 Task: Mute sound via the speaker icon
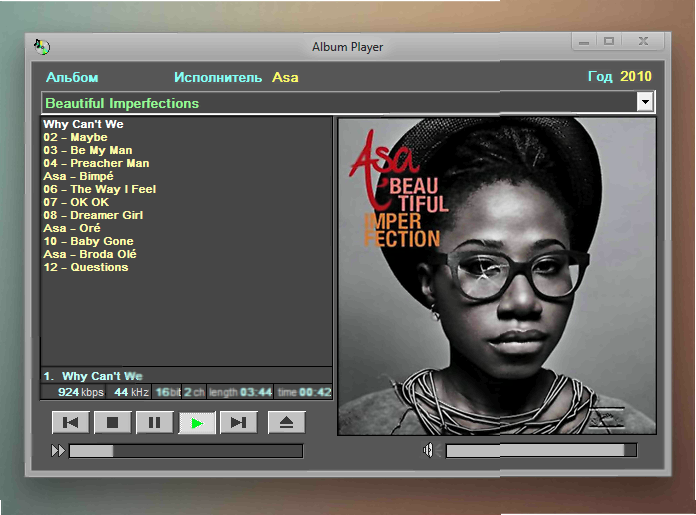(428, 450)
